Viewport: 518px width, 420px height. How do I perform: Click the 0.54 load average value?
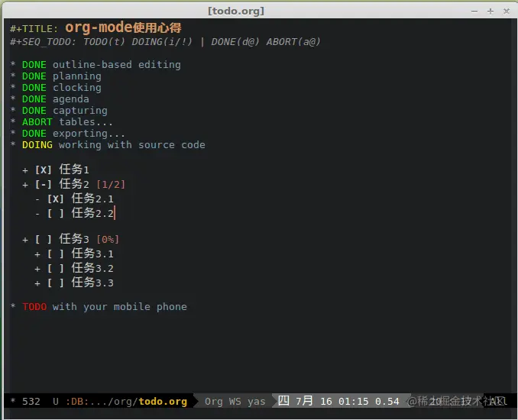coord(387,402)
